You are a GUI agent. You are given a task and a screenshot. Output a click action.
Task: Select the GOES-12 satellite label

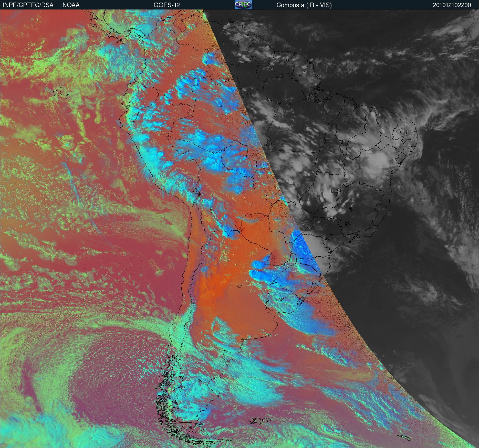point(166,5)
